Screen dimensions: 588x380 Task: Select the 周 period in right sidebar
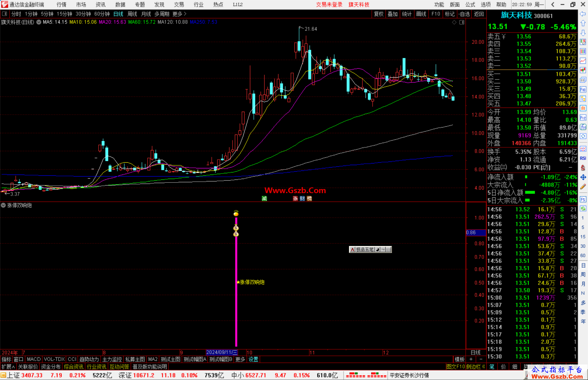583,275
